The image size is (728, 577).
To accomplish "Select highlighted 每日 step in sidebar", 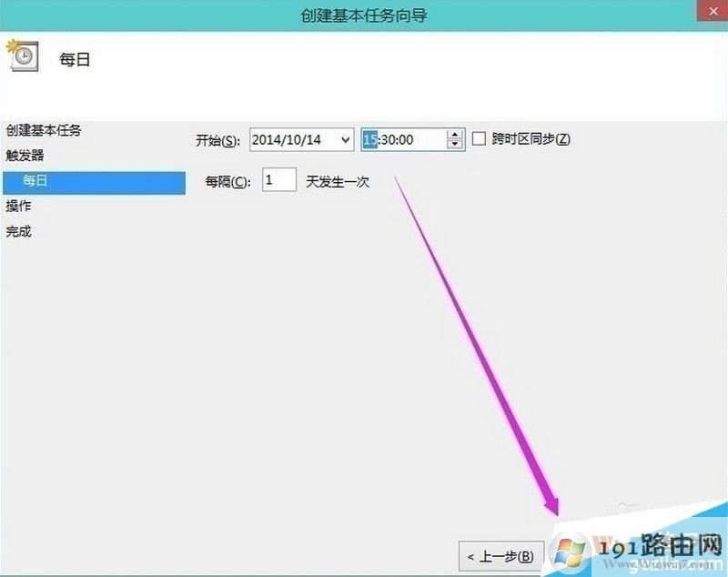I will [36, 181].
